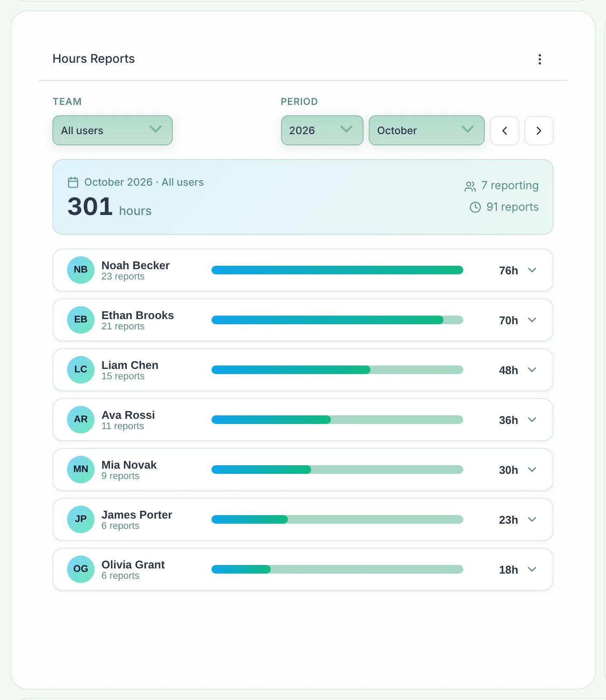Image resolution: width=606 pixels, height=700 pixels.
Task: Click the people icon next to 7 reporting
Action: click(470, 186)
